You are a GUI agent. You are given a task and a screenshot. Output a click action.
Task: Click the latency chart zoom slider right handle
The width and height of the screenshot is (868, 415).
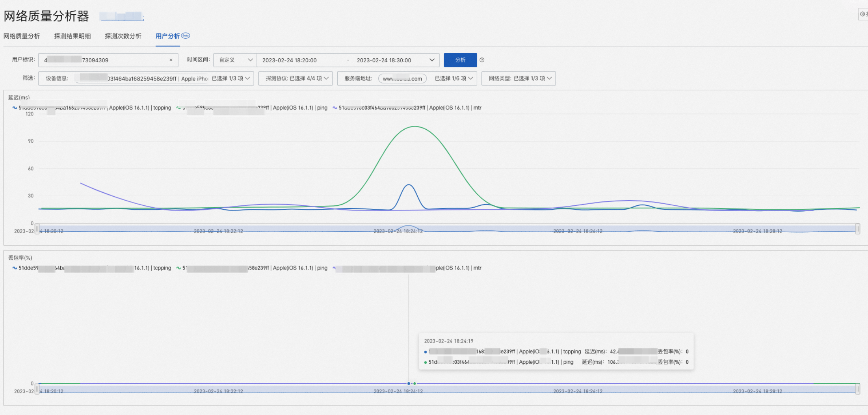[857, 229]
